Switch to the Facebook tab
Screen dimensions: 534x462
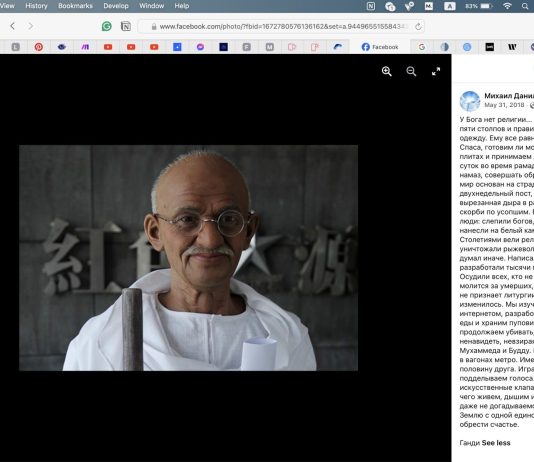tap(380, 47)
